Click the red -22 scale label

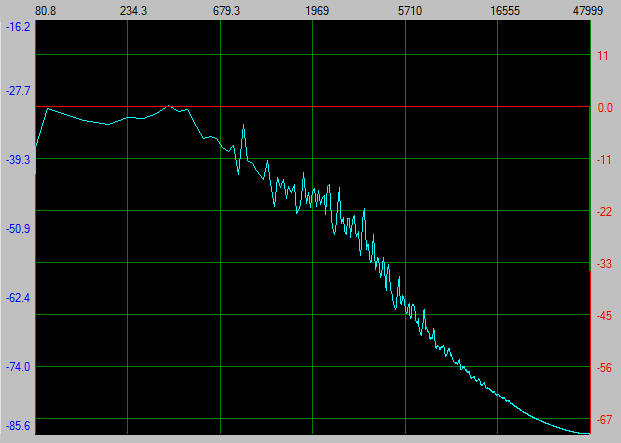pyautogui.click(x=605, y=212)
